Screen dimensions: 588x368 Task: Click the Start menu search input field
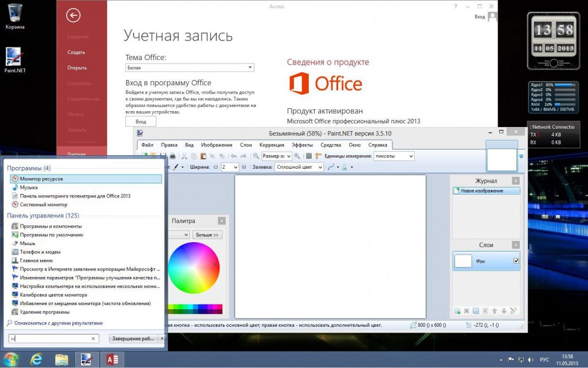pos(54,339)
